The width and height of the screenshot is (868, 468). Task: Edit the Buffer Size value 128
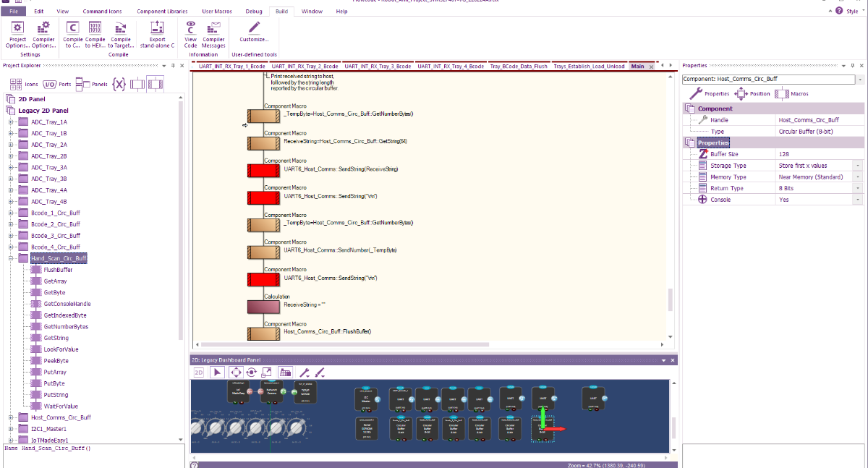pos(820,154)
